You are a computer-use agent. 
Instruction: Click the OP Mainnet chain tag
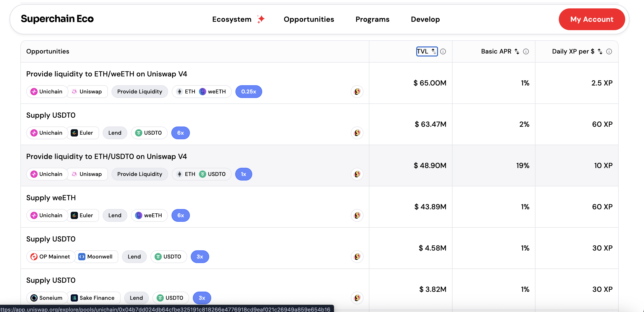tap(51, 257)
